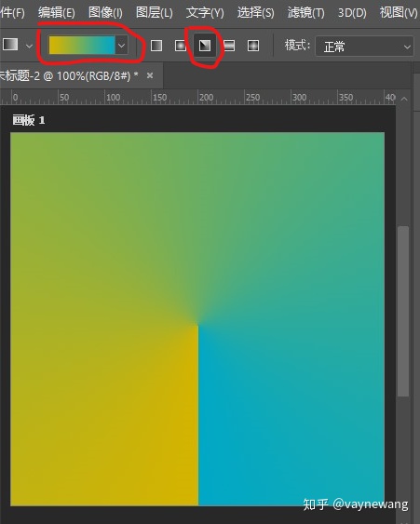The width and height of the screenshot is (420, 524).
Task: Select the Angle gradient type icon
Action: click(205, 46)
